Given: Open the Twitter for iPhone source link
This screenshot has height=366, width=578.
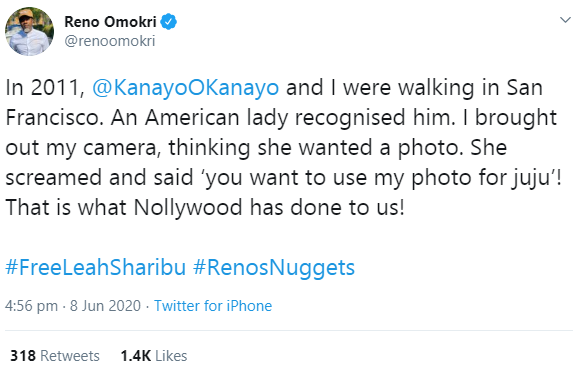Looking at the screenshot, I should point(213,306).
